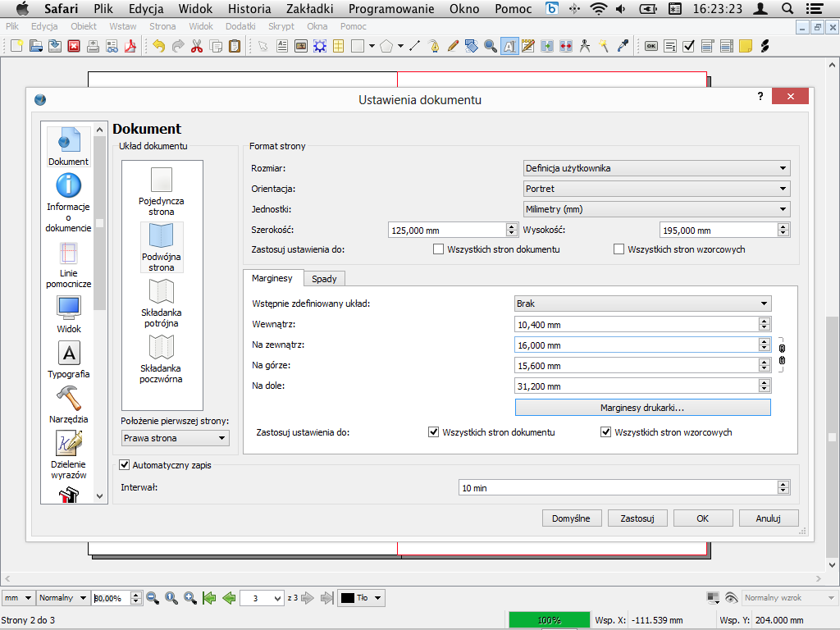
Task: Check Wszystkich stron dokumentu under Format strony
Action: tap(439, 249)
